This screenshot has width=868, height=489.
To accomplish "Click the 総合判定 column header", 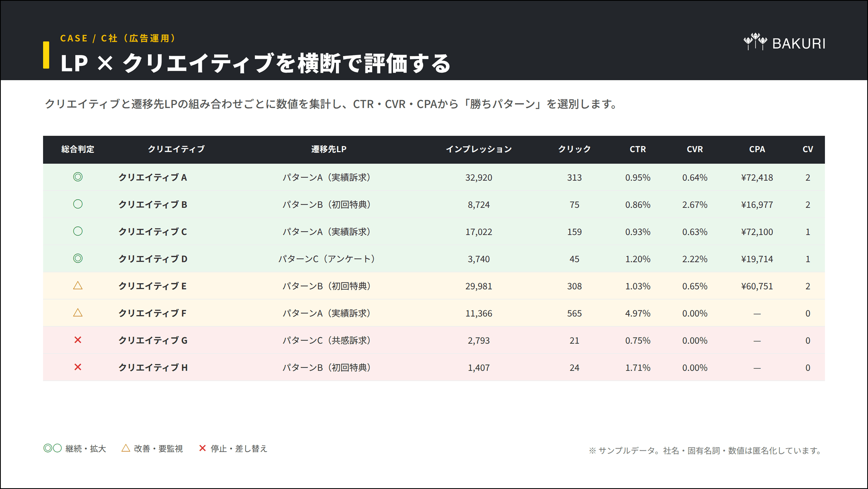I will tap(78, 149).
